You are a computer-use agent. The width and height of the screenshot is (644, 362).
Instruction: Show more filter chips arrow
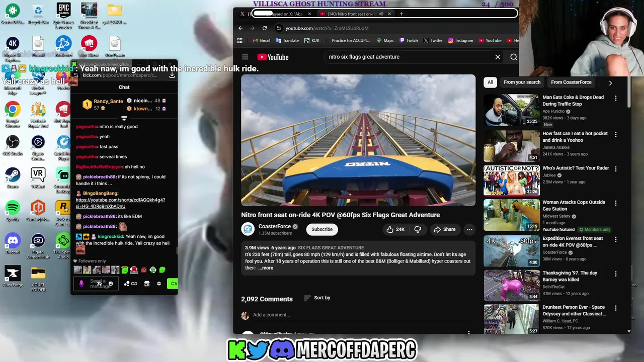(610, 82)
